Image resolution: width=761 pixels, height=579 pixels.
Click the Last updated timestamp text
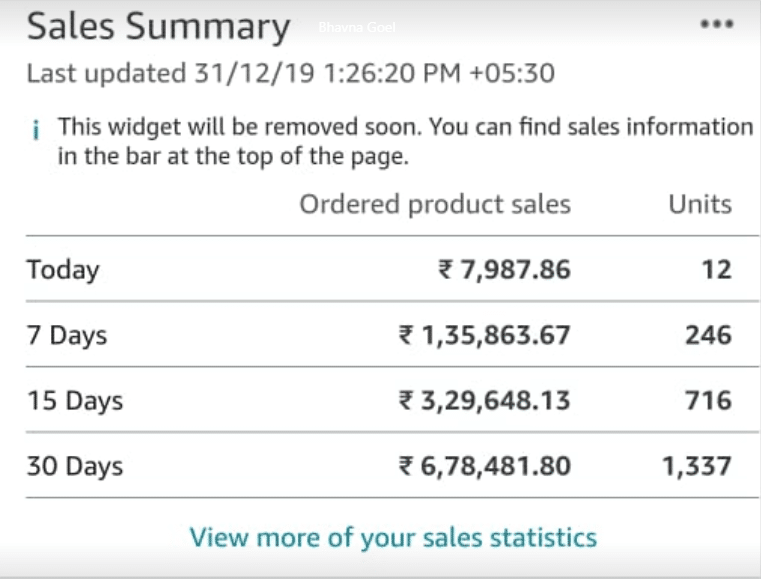(x=291, y=74)
